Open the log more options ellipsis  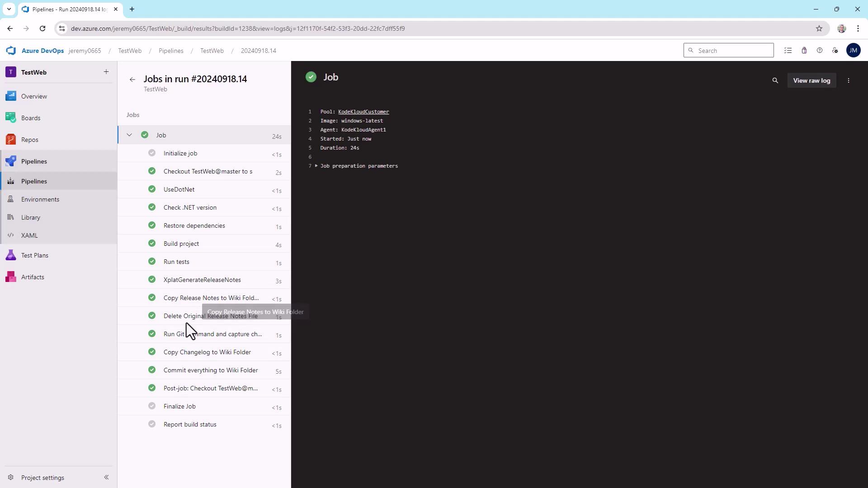click(x=849, y=80)
